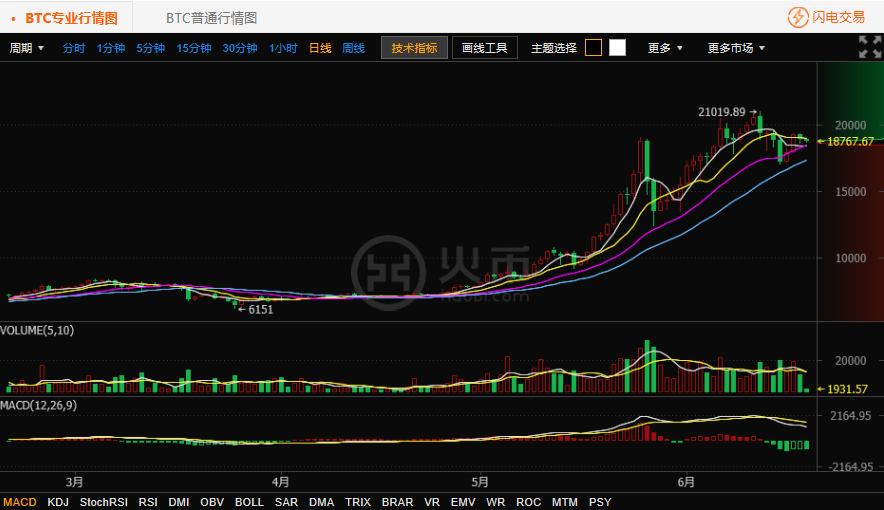Open the 周期 period dropdown
The height and width of the screenshot is (510, 884).
(x=27, y=48)
